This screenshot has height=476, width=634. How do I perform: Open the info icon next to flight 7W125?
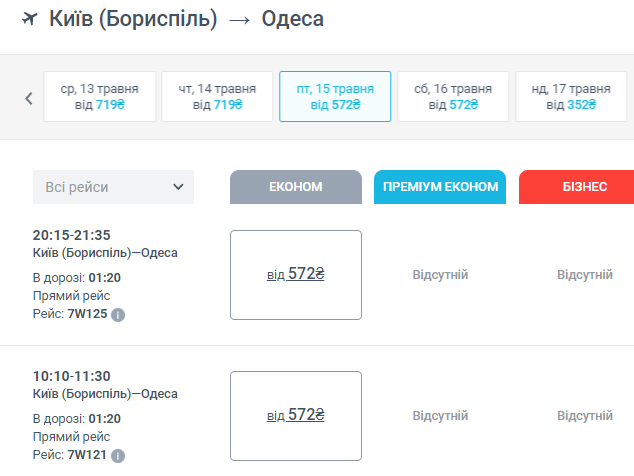pyautogui.click(x=118, y=315)
